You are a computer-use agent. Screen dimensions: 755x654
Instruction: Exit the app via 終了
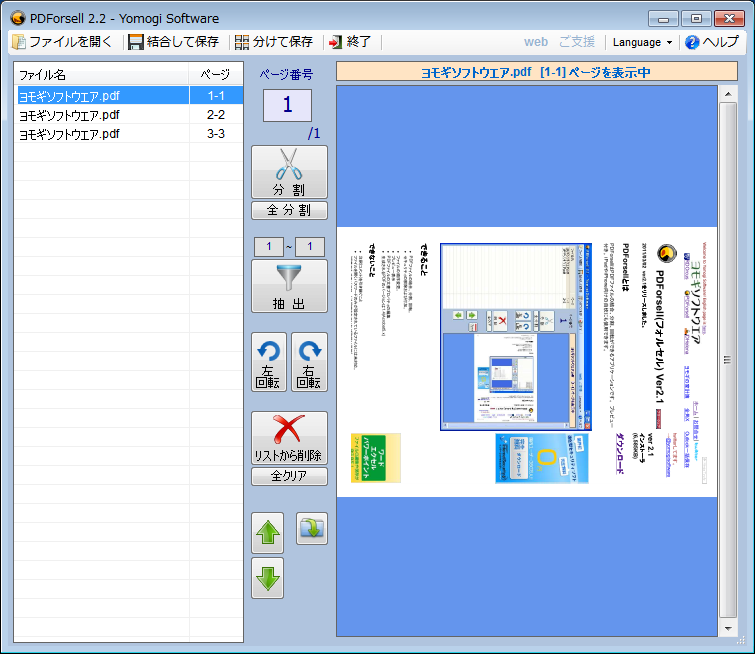click(350, 42)
